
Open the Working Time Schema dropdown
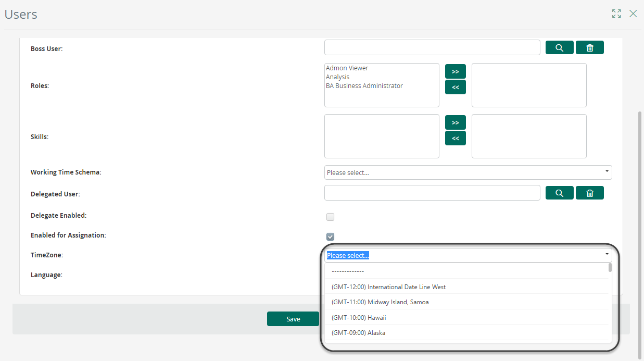click(468, 172)
